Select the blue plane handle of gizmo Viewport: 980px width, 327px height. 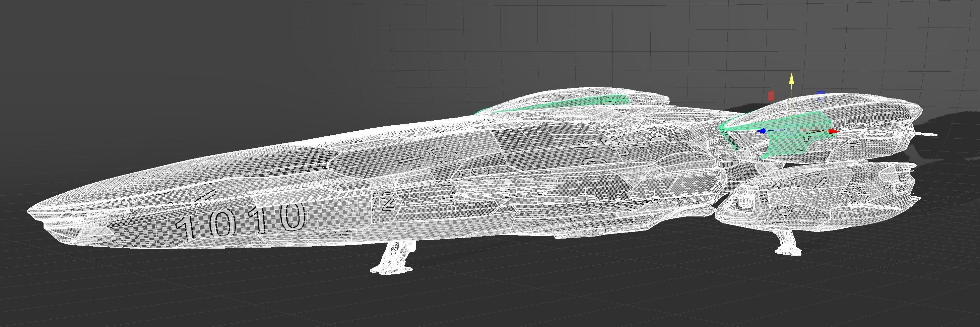tap(821, 93)
